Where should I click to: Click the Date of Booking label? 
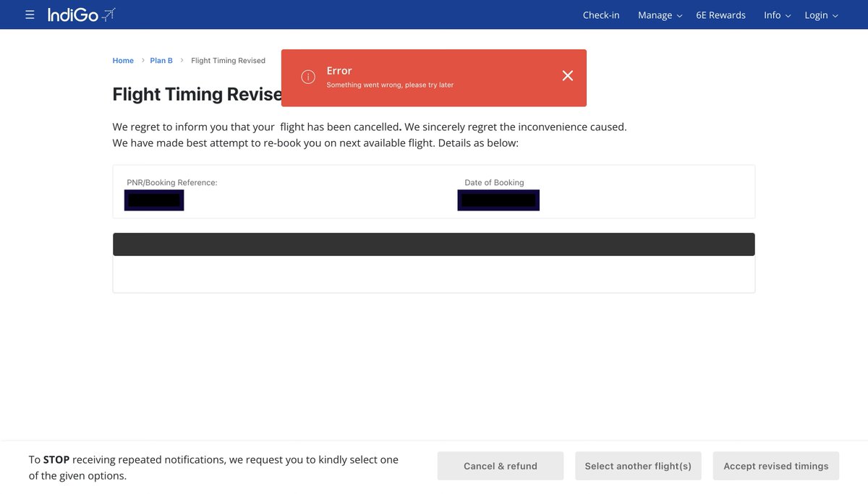tap(494, 183)
